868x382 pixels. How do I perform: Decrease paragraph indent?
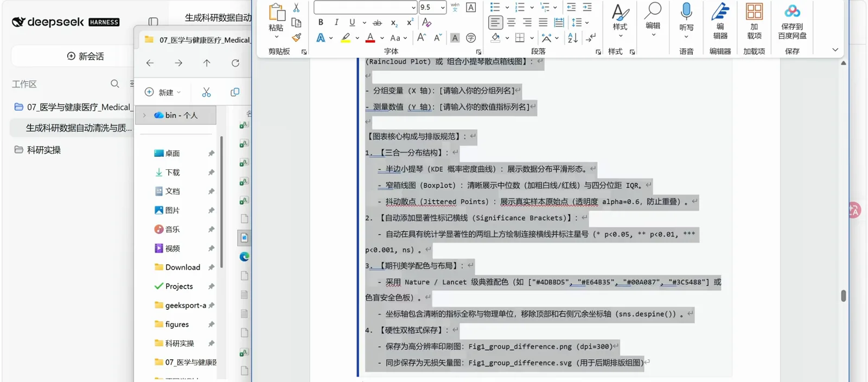click(x=571, y=7)
